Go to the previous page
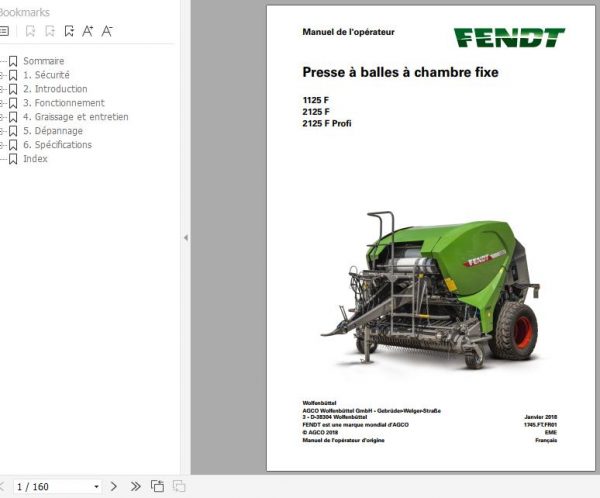The width and height of the screenshot is (600, 498). [2, 487]
